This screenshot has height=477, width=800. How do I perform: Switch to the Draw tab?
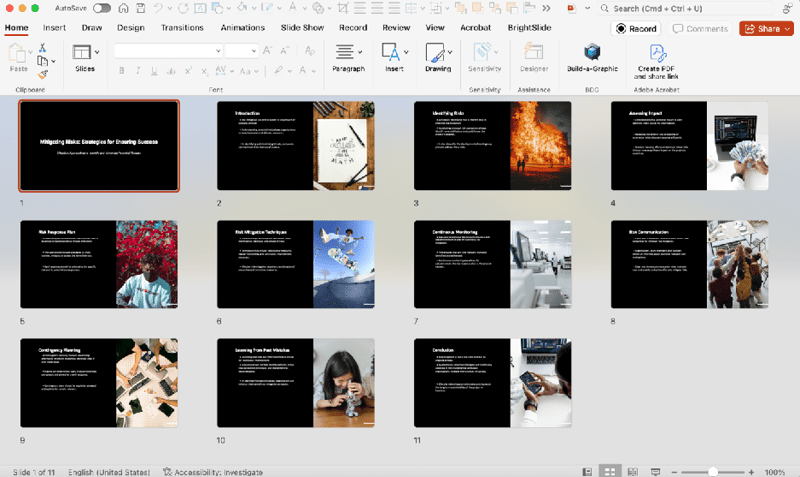tap(92, 28)
